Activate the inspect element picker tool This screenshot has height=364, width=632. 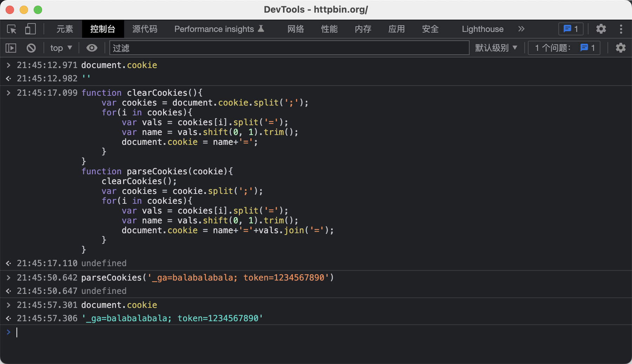coord(12,29)
